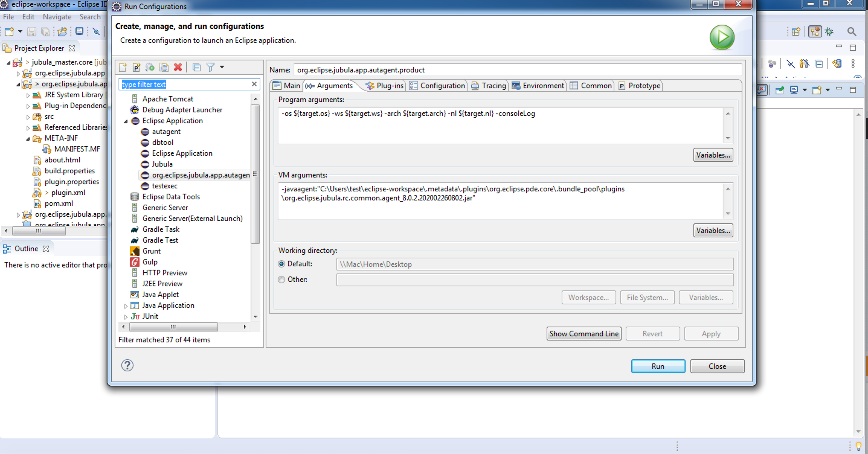Switch to the Tracing tab
The image size is (868, 454).
[x=489, y=85]
